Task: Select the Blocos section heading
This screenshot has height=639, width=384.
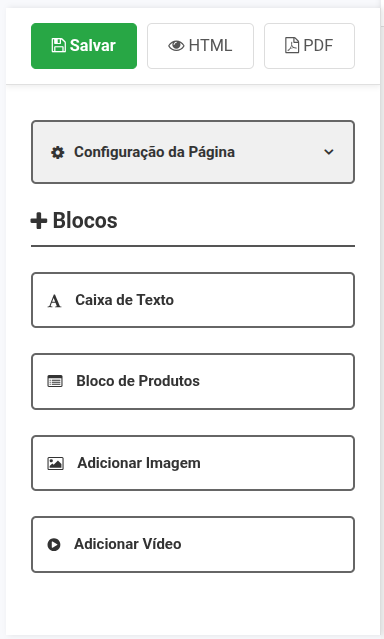Action: tap(85, 220)
